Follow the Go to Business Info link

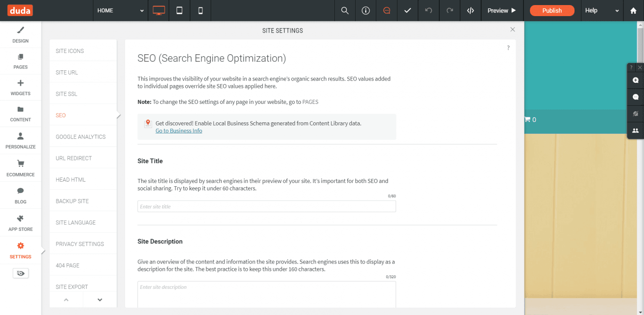pyautogui.click(x=179, y=131)
